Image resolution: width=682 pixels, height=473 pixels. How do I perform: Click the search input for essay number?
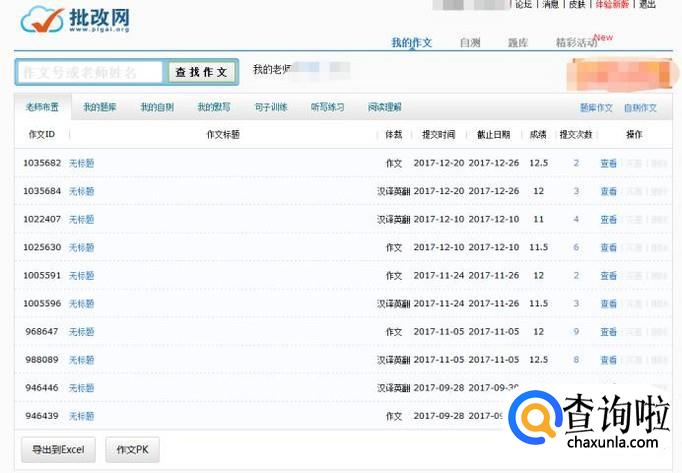[x=90, y=72]
